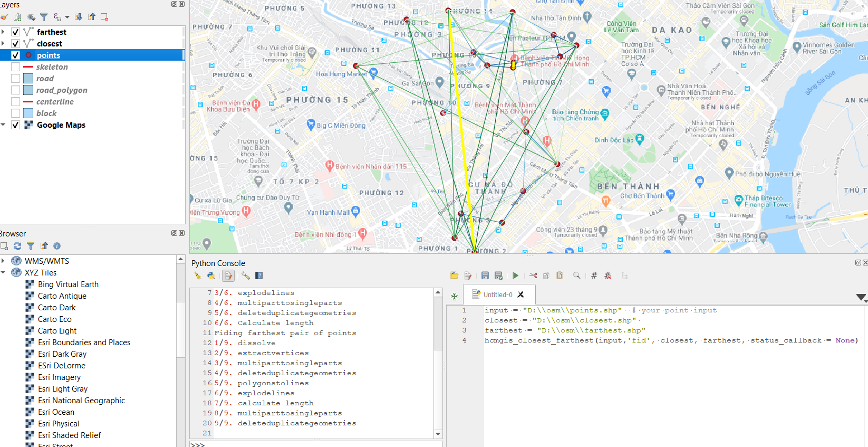Select the centerline layer name
868x447 pixels.
(55, 102)
